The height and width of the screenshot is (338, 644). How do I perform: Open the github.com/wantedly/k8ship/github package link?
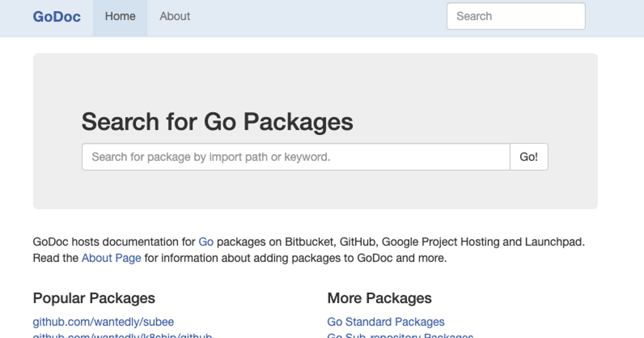coord(122,336)
